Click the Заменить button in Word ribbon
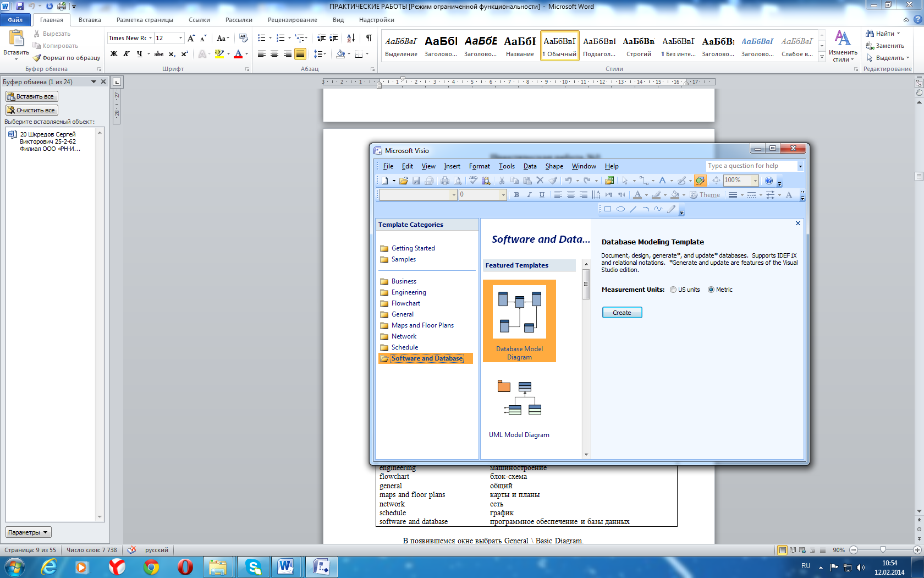Image resolution: width=924 pixels, height=578 pixels. click(x=885, y=46)
